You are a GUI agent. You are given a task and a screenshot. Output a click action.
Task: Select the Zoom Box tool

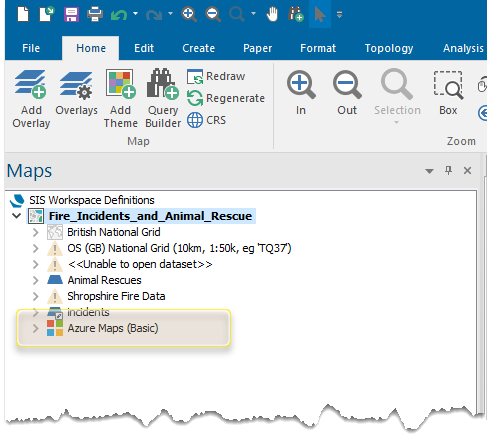click(x=448, y=93)
